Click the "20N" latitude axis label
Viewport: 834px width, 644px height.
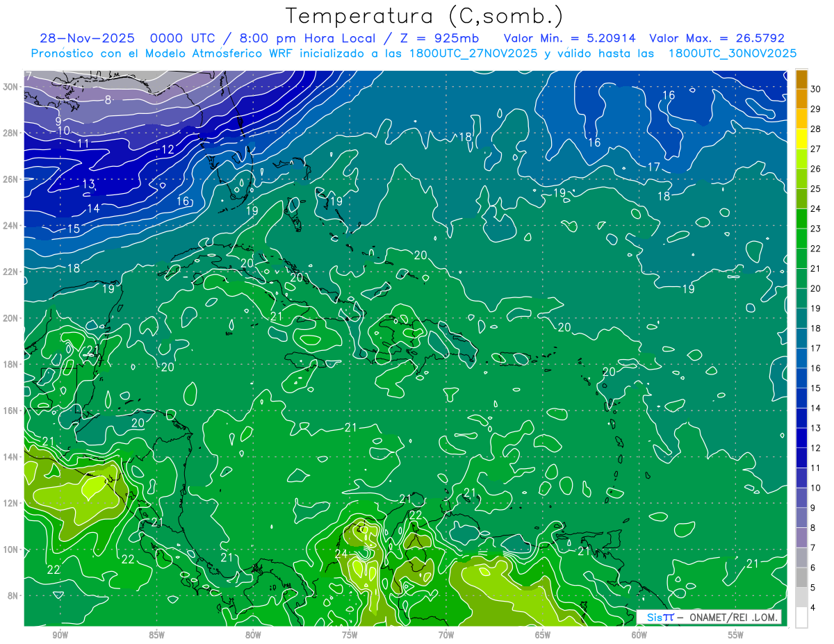click(11, 318)
